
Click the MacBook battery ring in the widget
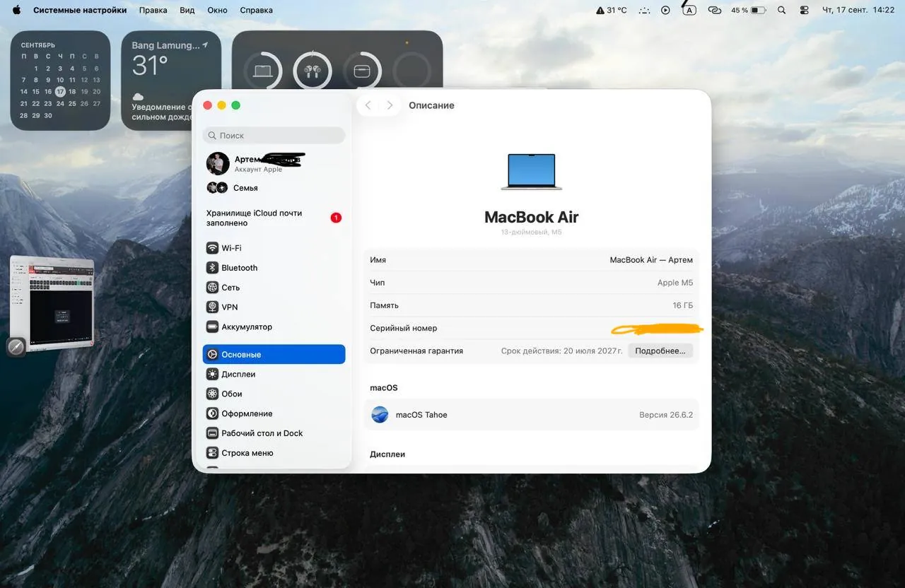[263, 71]
